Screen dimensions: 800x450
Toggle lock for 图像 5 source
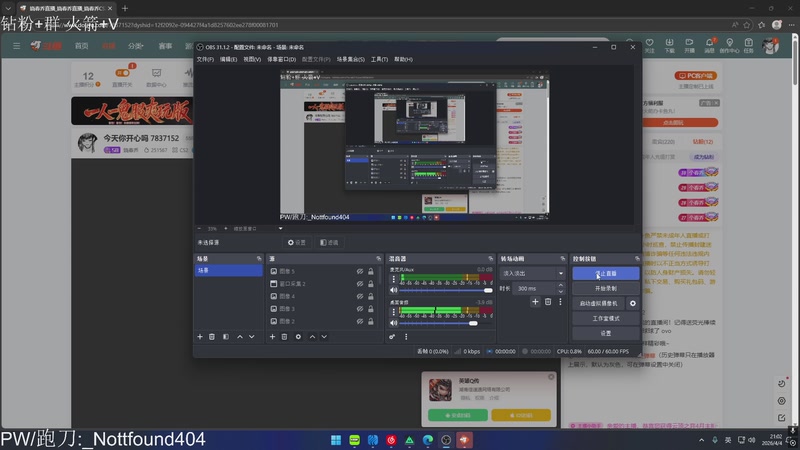point(371,271)
